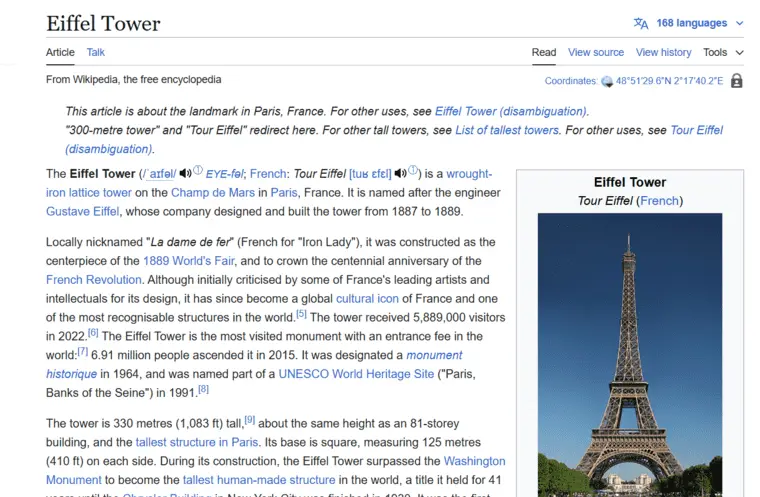Click the French link in the infobox
This screenshot has width=760, height=497.
[x=659, y=201]
